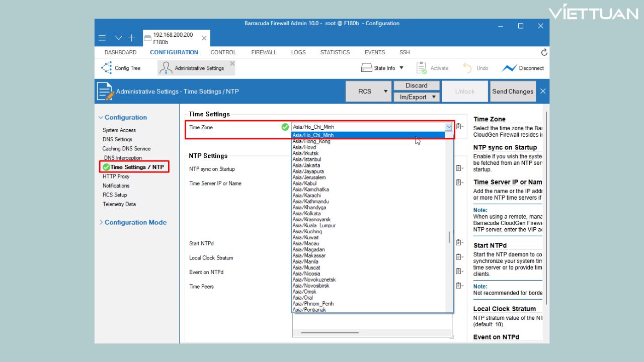
Task: Select Asia/Jakarta from the time zone list
Action: click(x=306, y=165)
